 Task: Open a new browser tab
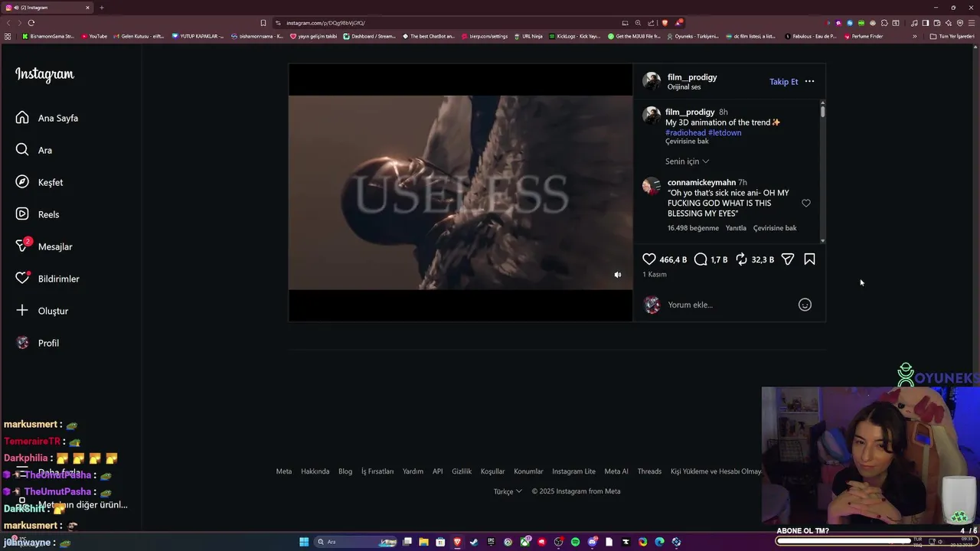click(101, 8)
